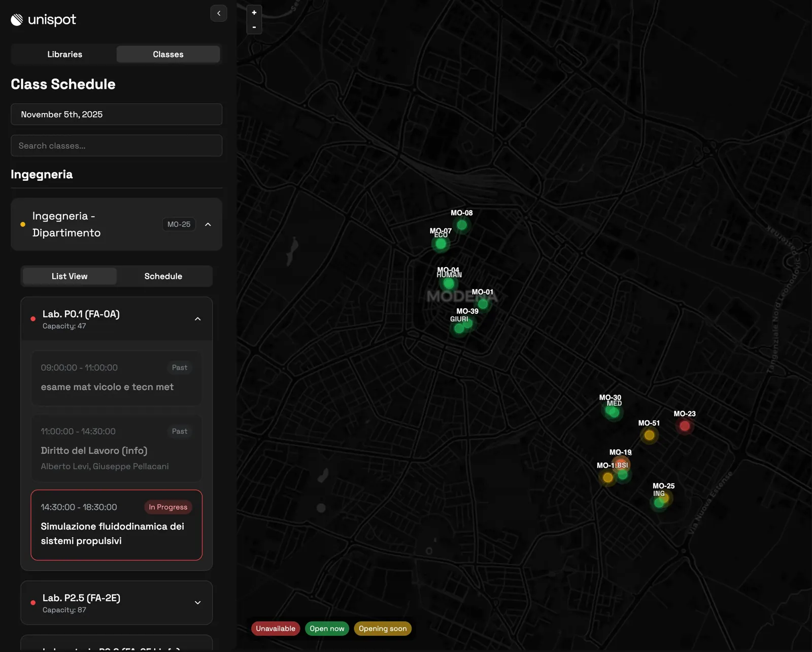This screenshot has height=652, width=812.
Task: Click the Capacity: 87 text
Action: click(64, 610)
